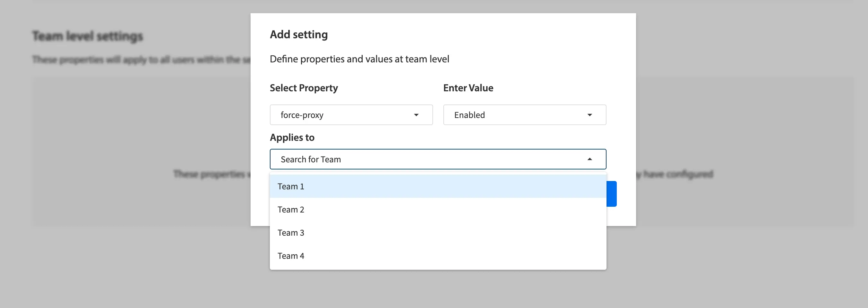Image resolution: width=868 pixels, height=308 pixels.
Task: Open the Select Property force-proxy dropdown
Action: (351, 115)
